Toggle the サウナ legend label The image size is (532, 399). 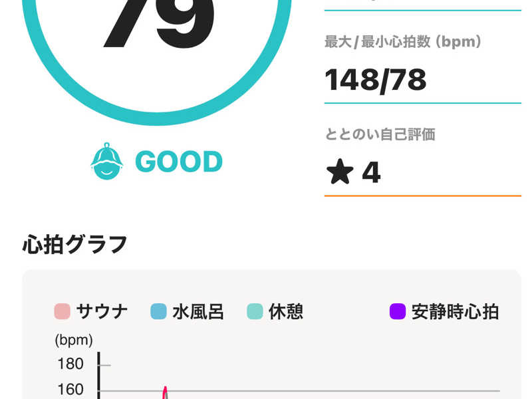[x=102, y=311]
